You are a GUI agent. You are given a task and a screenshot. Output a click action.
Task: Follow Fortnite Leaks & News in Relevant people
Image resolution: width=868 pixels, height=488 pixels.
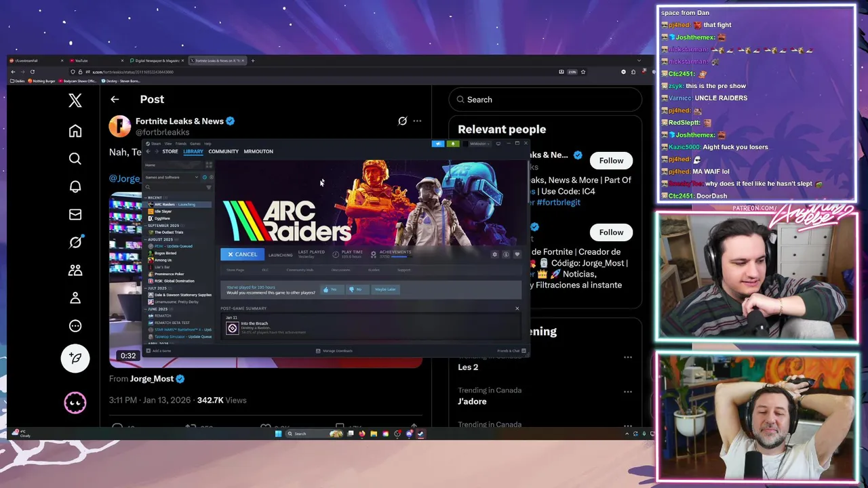pyautogui.click(x=611, y=161)
